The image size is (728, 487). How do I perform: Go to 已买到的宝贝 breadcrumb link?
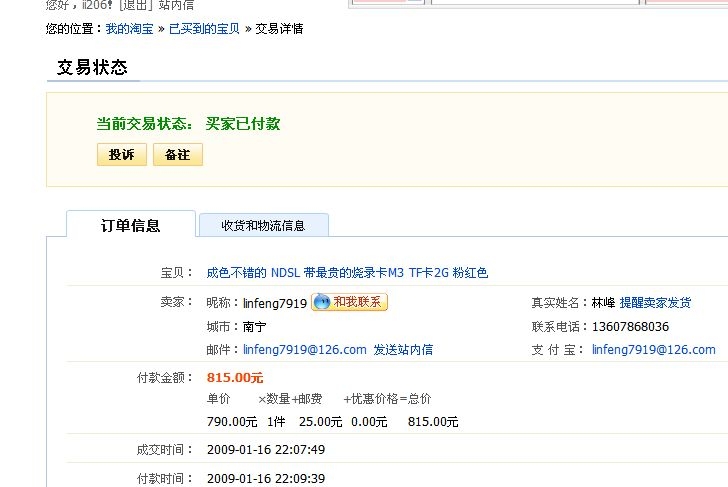click(x=204, y=29)
